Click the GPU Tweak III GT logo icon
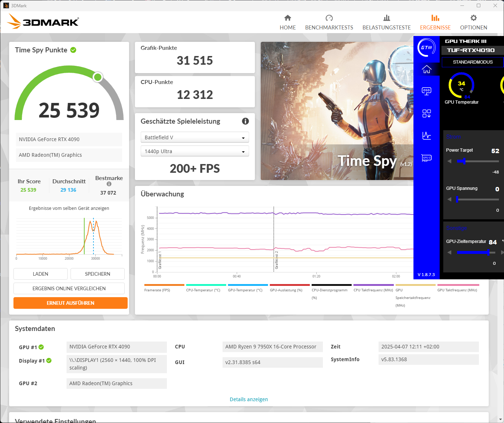Screen dimensions: 504x423 click(x=427, y=48)
